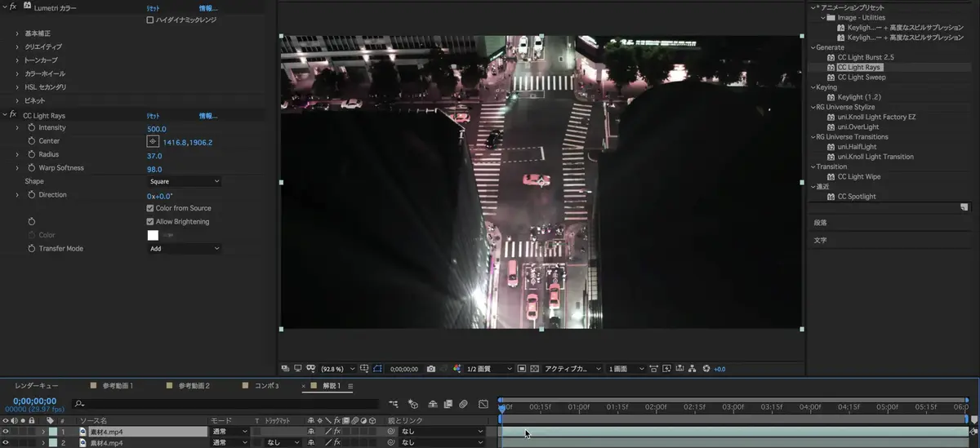Screen dimensions: 980x448
Task: Click the Radius stopwatch icon
Action: coord(32,155)
